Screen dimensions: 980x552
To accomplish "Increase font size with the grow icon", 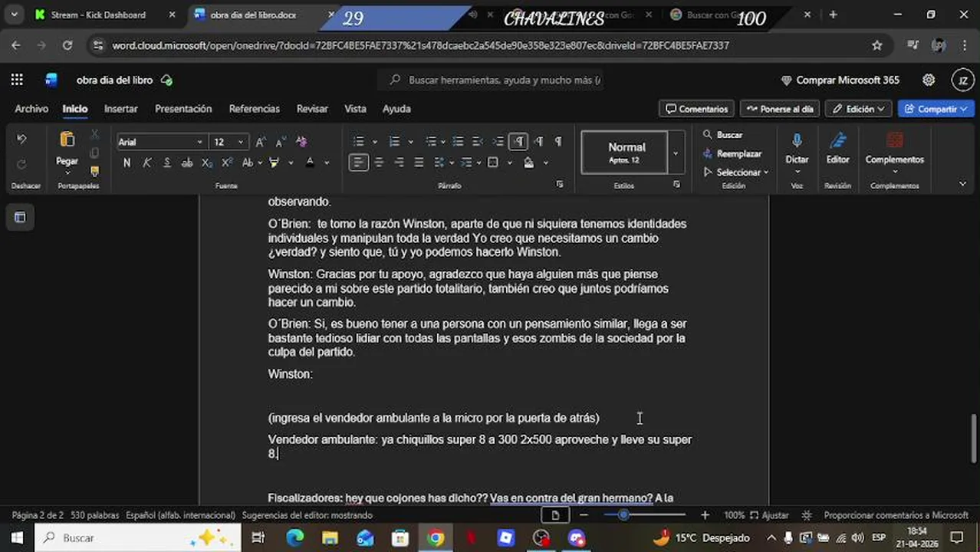I will [x=261, y=142].
